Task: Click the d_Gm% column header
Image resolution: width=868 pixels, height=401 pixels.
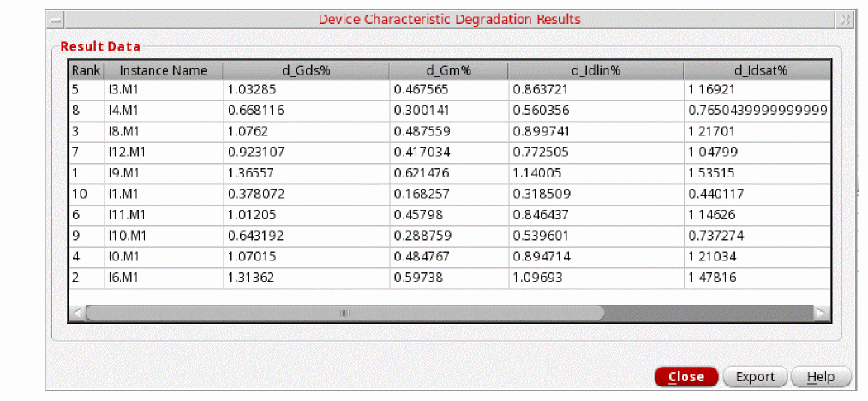Action: point(448,70)
